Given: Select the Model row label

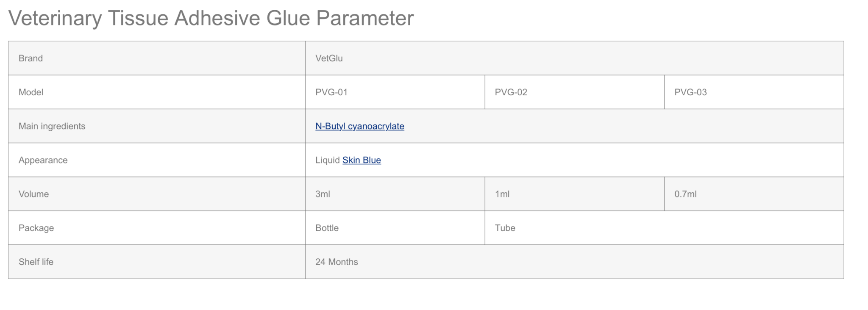Looking at the screenshot, I should click(31, 92).
